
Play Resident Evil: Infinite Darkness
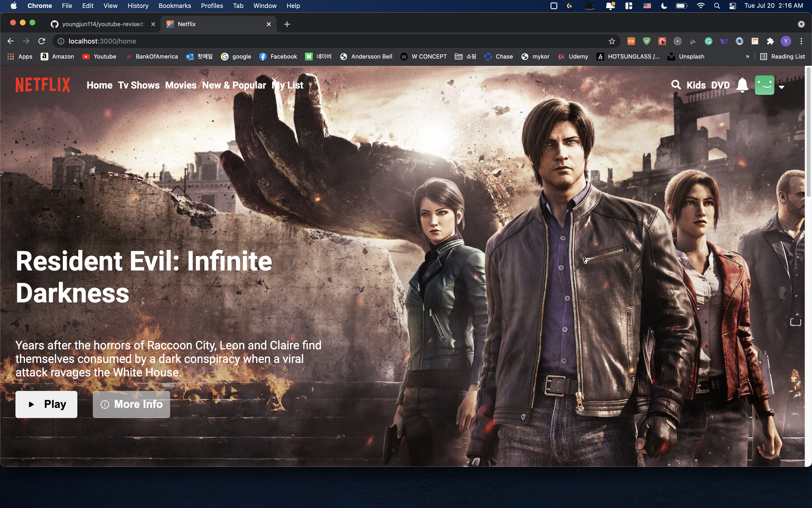[46, 404]
